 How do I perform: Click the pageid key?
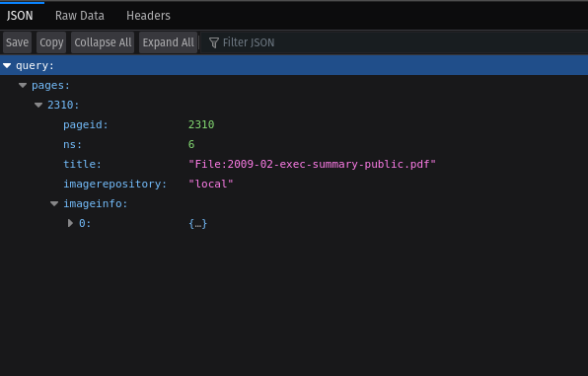pos(86,125)
